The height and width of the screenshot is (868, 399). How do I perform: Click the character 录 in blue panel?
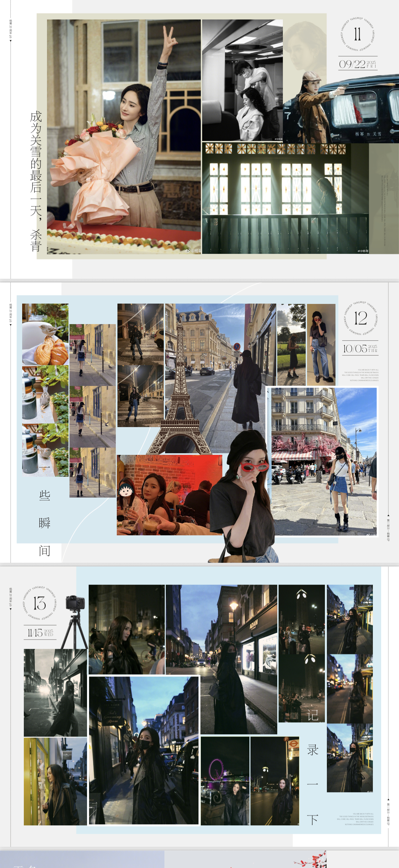312,750
